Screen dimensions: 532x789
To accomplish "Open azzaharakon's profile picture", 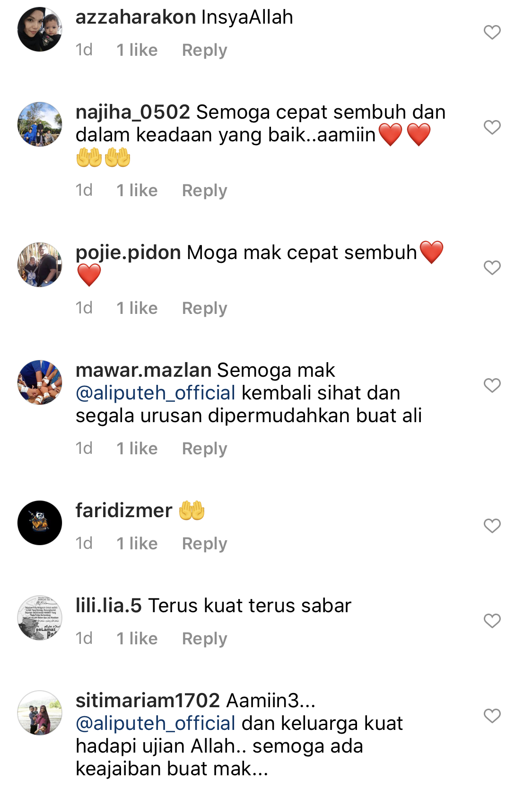I will [x=40, y=29].
